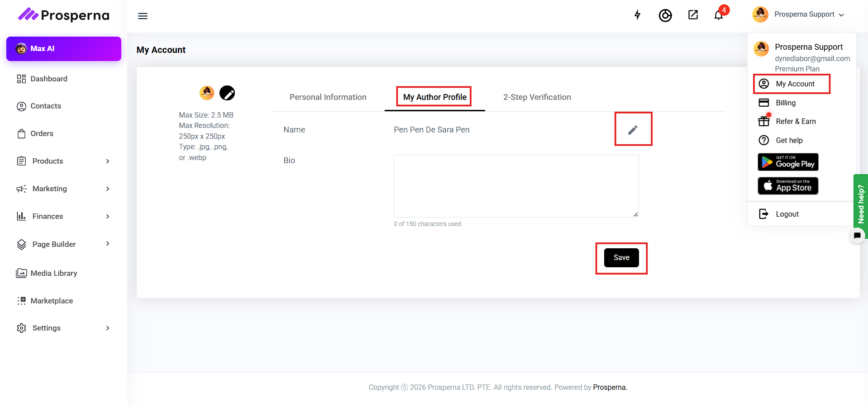868x407 pixels.
Task: Click Logout in the account menu
Action: click(787, 214)
